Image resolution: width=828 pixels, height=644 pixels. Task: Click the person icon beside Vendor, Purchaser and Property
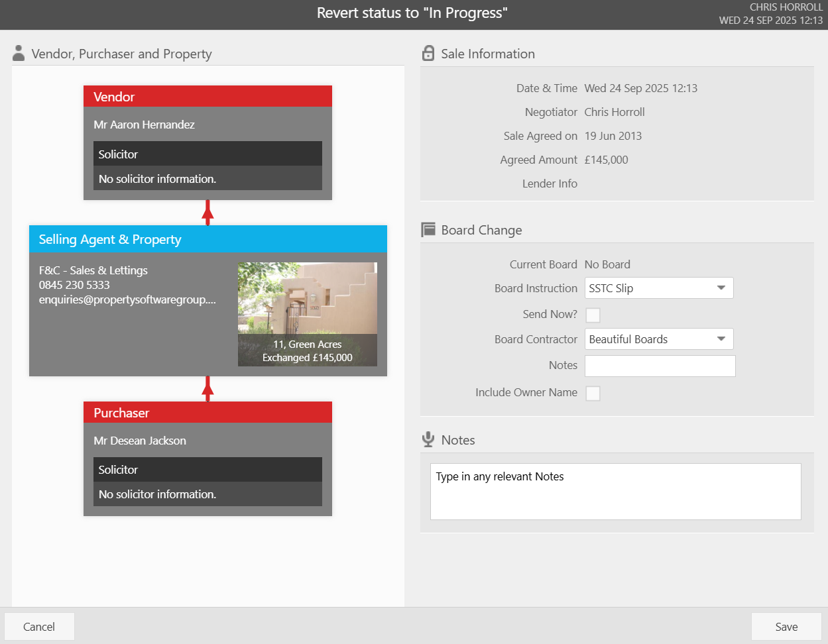pos(19,53)
